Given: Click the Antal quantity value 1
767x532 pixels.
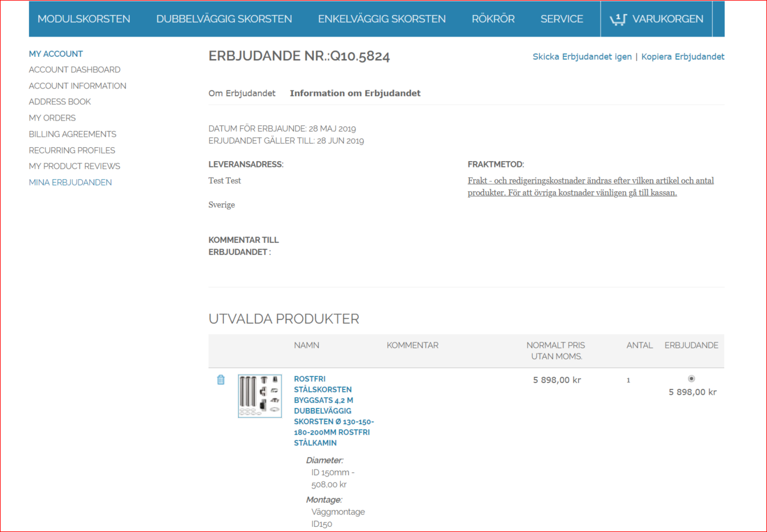Looking at the screenshot, I should [x=628, y=380].
